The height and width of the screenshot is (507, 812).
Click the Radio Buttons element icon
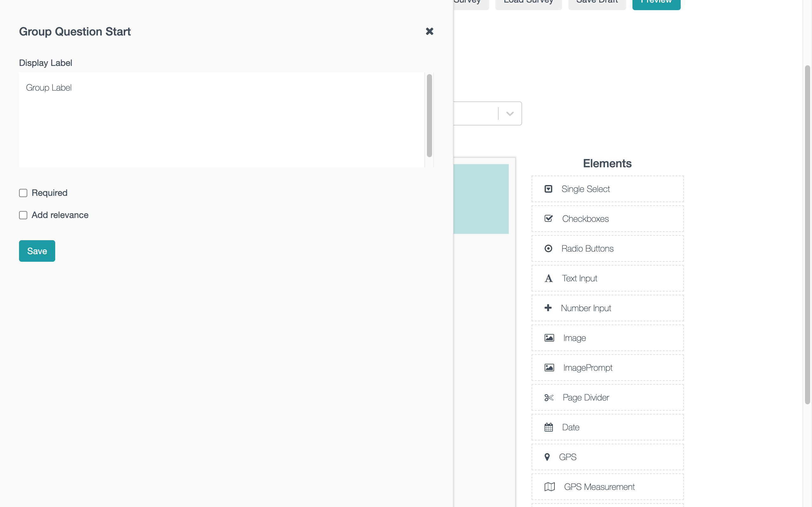(x=548, y=248)
